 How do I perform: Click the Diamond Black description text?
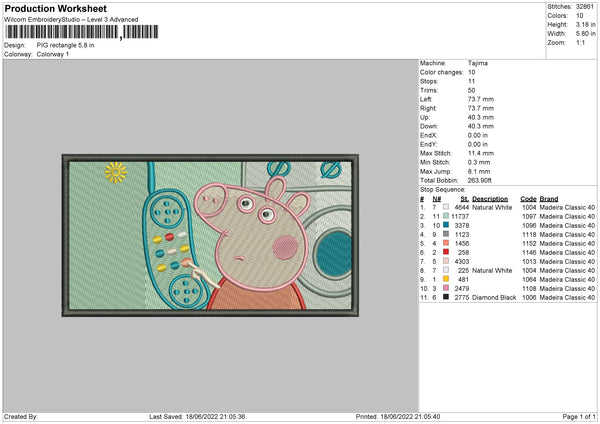(494, 297)
